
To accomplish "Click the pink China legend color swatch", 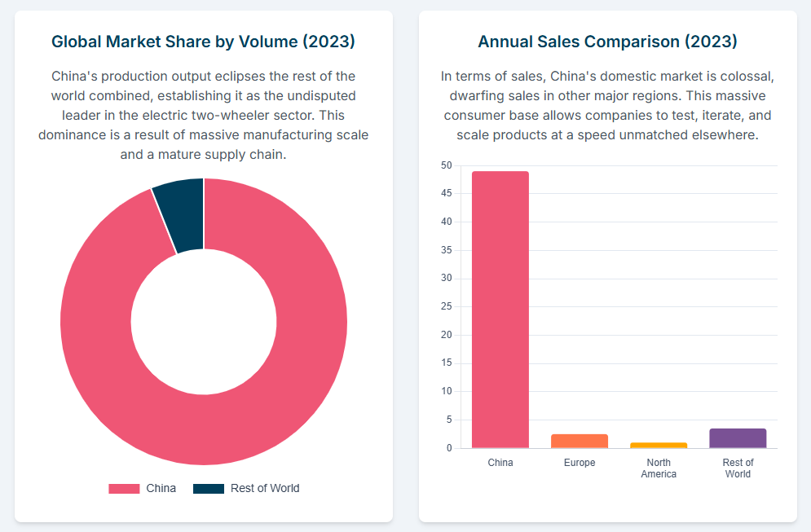I will pyautogui.click(x=124, y=489).
